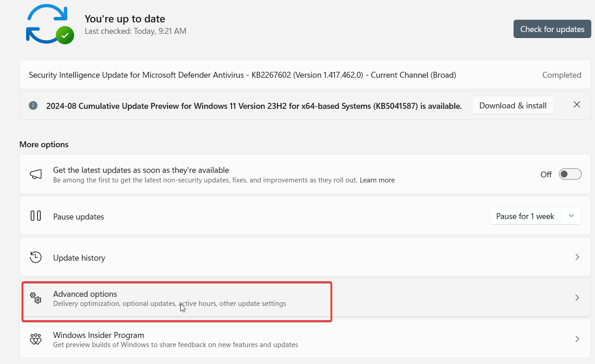Click the Check for updates button
595x364 pixels.
(552, 29)
